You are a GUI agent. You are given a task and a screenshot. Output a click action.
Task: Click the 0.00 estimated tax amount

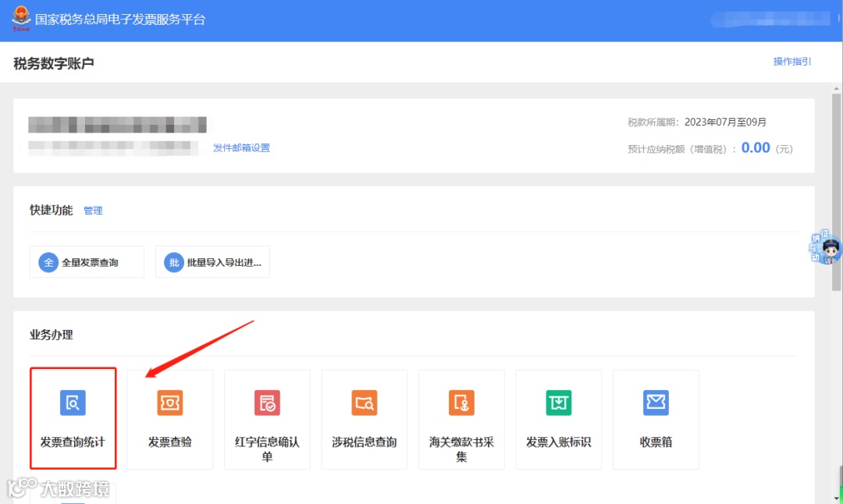point(756,147)
